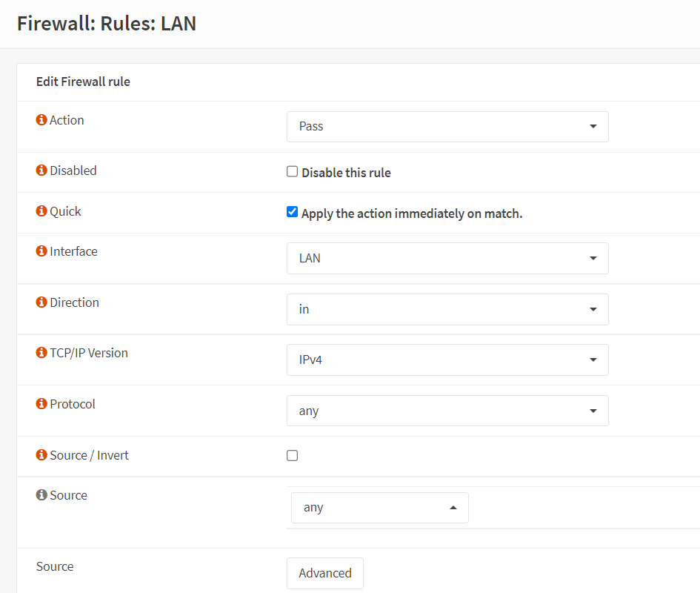Uncheck Apply the action immediately on match
The width and height of the screenshot is (700, 593).
(293, 212)
